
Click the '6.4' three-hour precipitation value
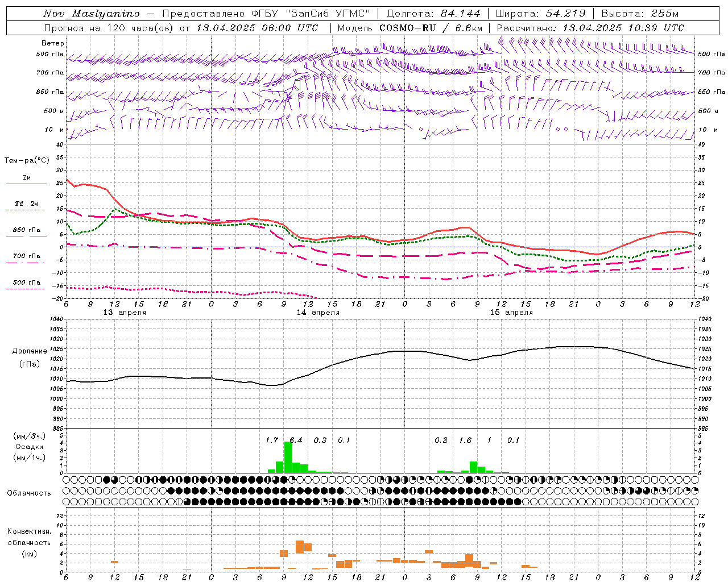296,440
